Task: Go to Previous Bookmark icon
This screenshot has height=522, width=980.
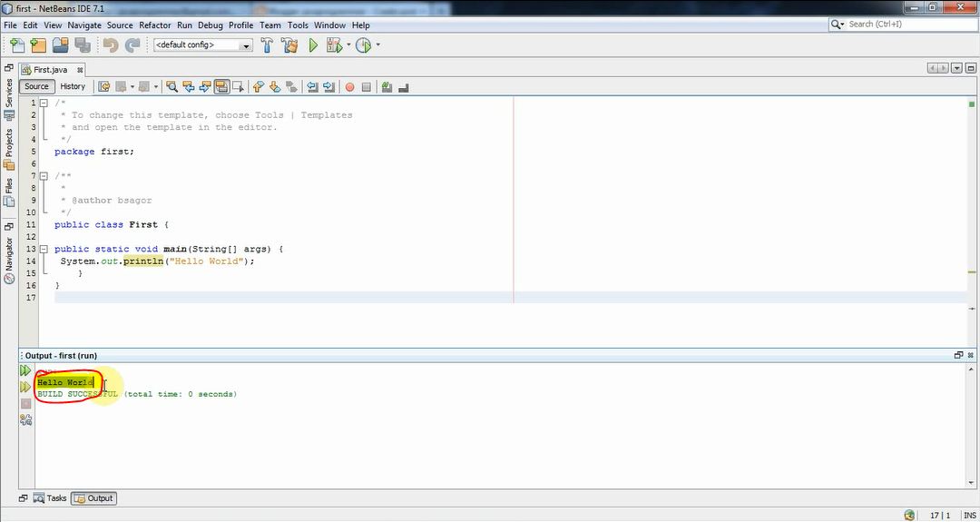Action: coord(258,87)
